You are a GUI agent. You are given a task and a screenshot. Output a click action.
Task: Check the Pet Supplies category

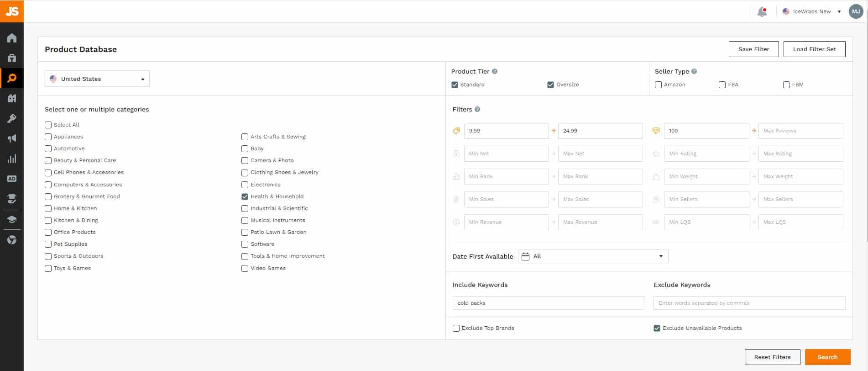pyautogui.click(x=48, y=244)
